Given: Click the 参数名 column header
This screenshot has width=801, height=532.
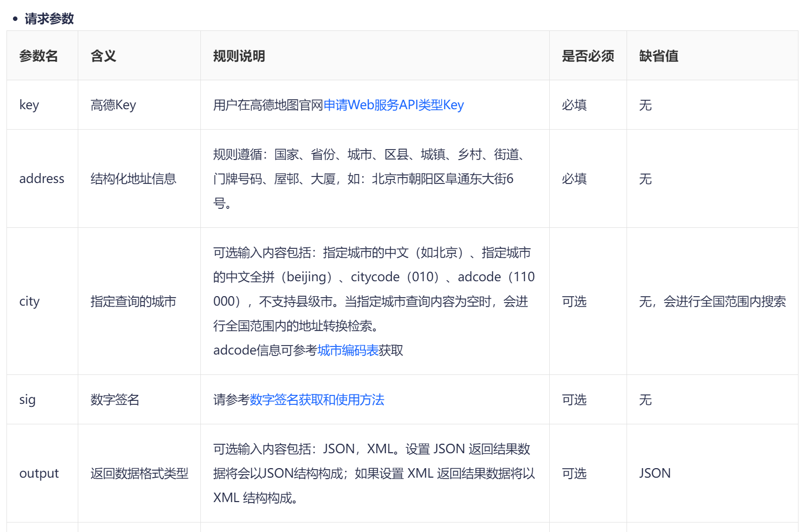Looking at the screenshot, I should tap(39, 56).
